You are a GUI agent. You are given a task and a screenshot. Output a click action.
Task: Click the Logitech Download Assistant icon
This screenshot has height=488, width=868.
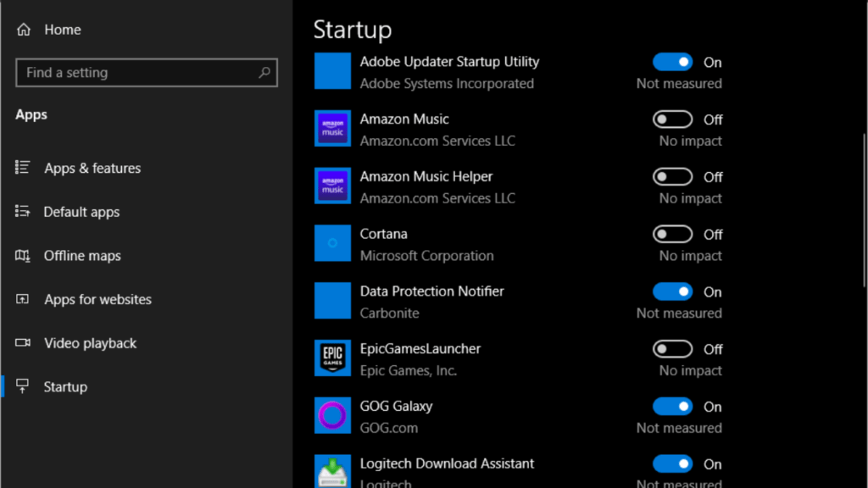click(x=332, y=471)
